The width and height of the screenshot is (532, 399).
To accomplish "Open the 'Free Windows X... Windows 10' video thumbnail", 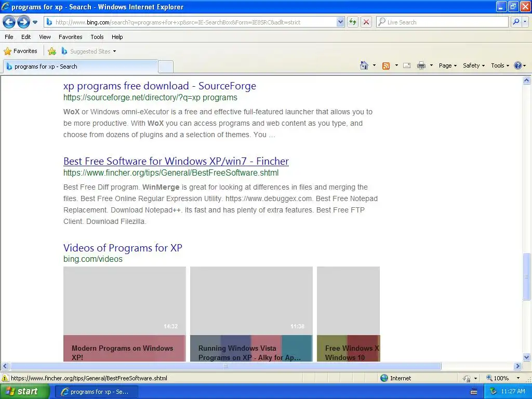I will point(349,314).
